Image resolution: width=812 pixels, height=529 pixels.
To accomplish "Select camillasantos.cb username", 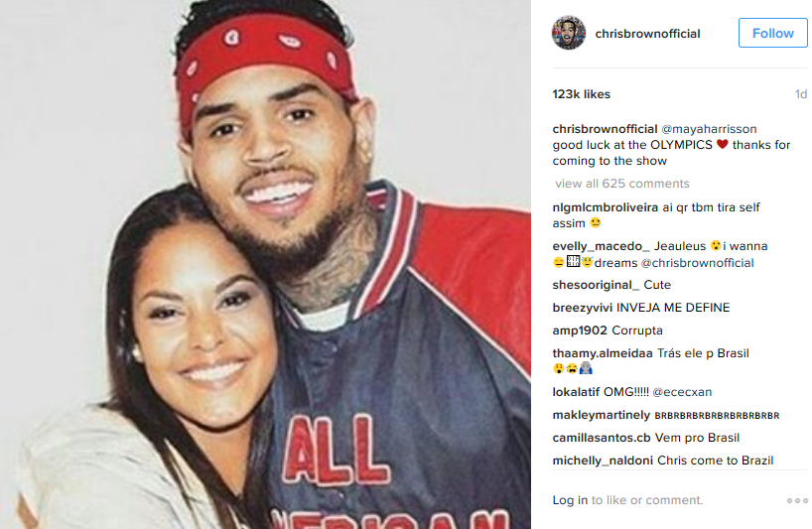I will coord(602,438).
